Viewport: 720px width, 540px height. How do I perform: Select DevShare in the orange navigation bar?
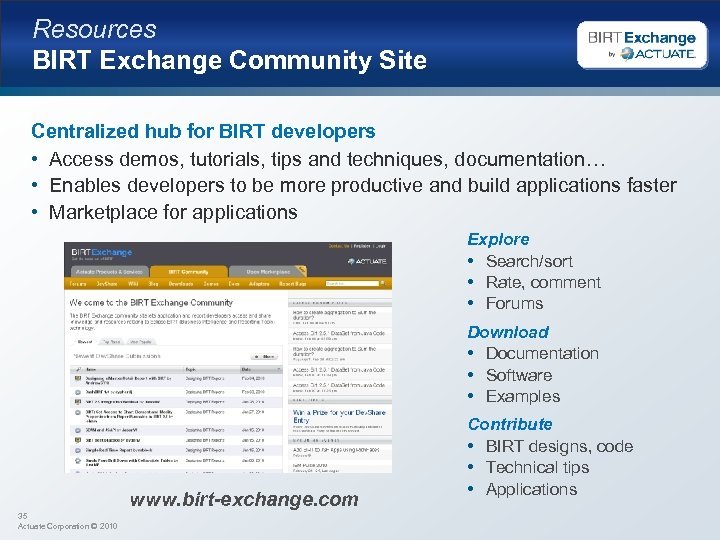(107, 284)
